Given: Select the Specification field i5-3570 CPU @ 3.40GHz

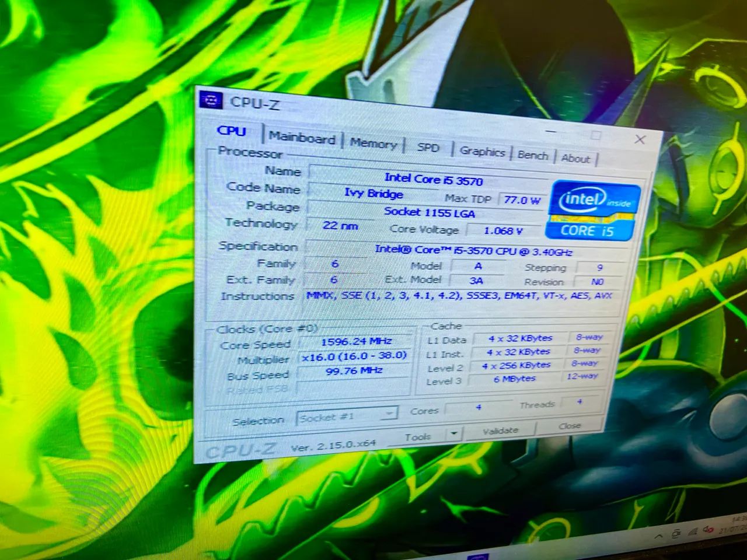Looking at the screenshot, I should (x=467, y=250).
